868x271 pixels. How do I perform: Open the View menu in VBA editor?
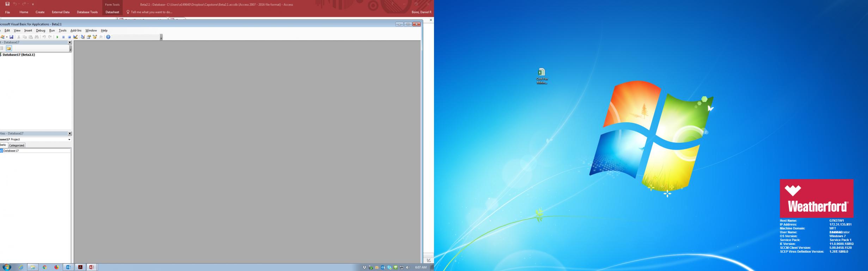(x=17, y=31)
